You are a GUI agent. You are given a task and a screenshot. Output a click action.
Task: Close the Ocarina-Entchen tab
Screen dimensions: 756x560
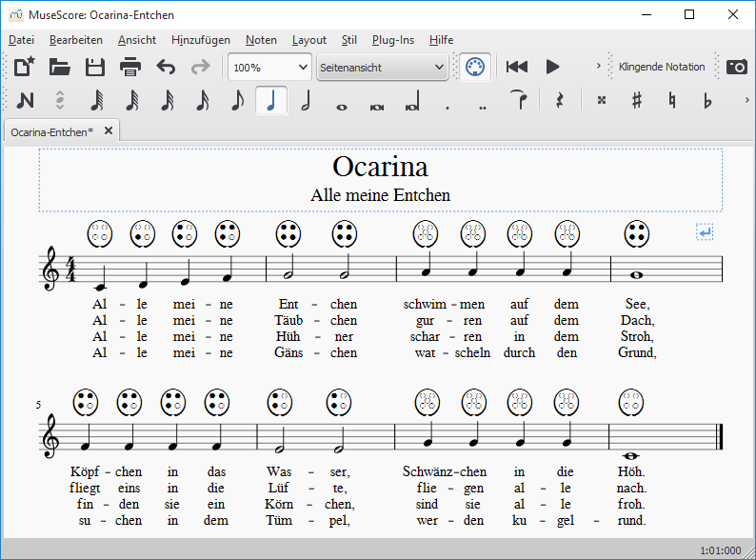[x=109, y=130]
